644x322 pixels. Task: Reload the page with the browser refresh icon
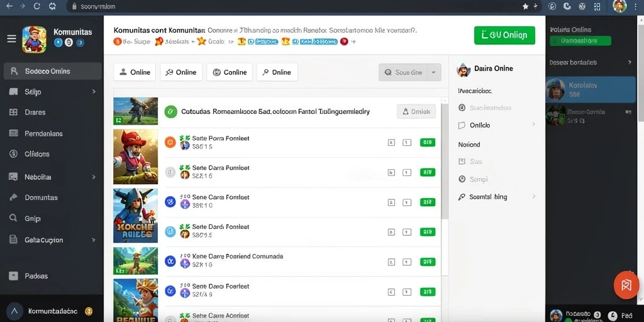[37, 6]
